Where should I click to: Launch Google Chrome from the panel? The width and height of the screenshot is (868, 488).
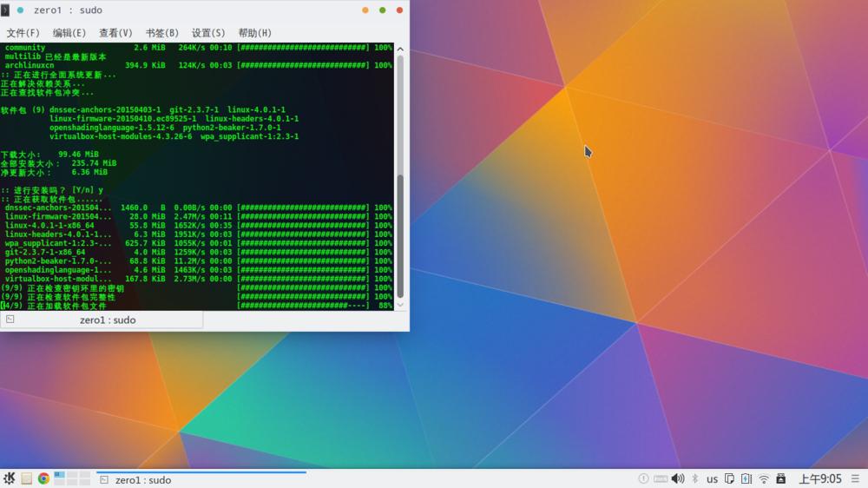43,478
